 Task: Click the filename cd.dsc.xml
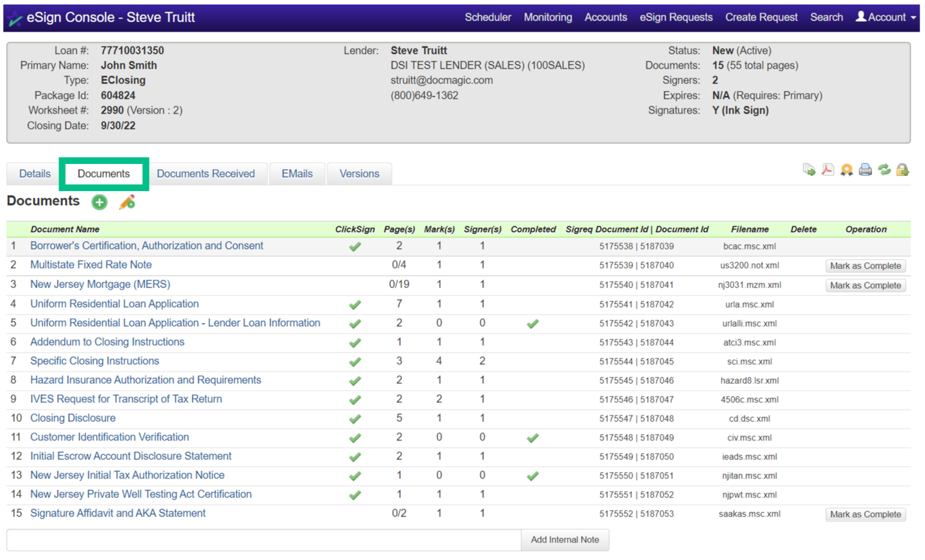[x=750, y=419]
